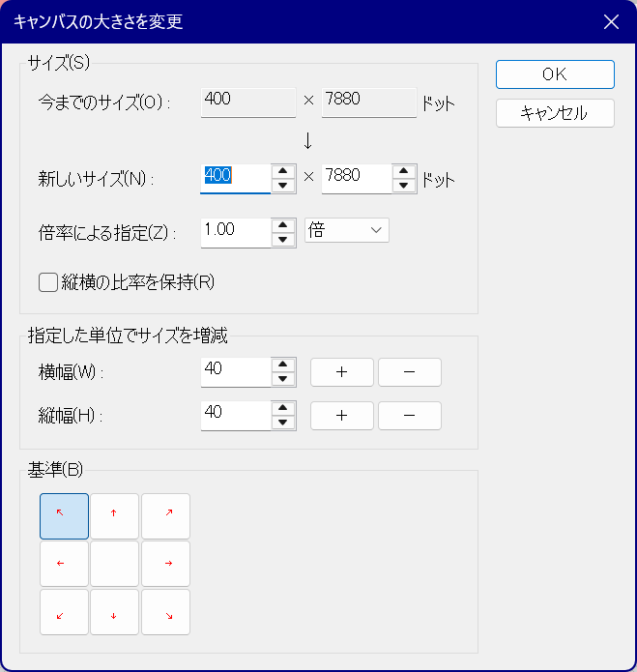The width and height of the screenshot is (637, 672).
Task: Raise the 倍率 value with up arrow
Action: point(282,225)
